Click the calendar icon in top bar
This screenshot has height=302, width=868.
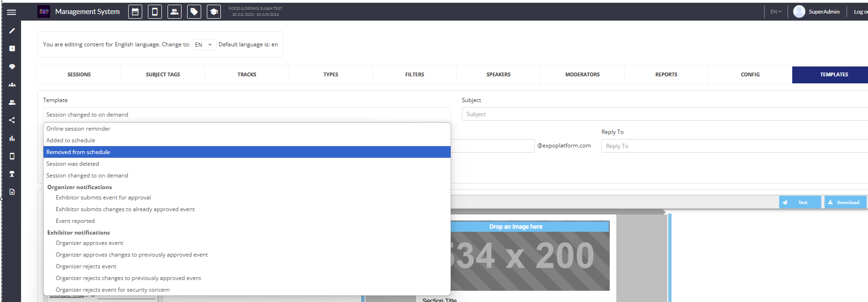(135, 12)
